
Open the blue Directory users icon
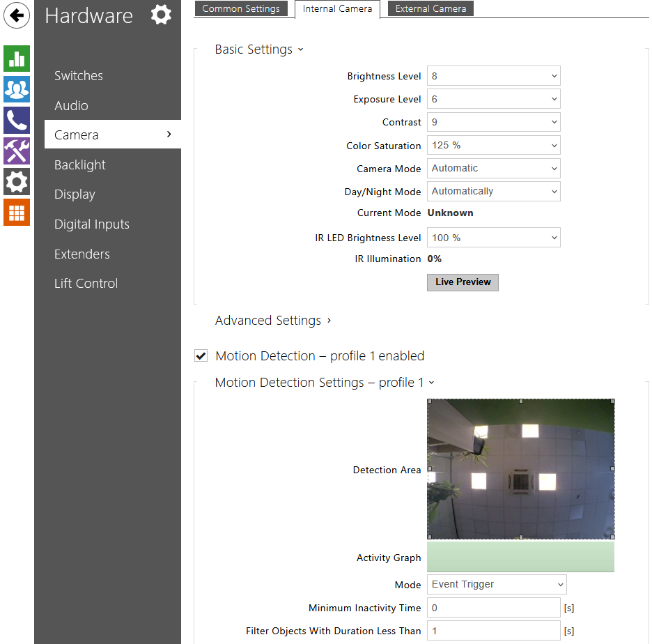[17, 89]
